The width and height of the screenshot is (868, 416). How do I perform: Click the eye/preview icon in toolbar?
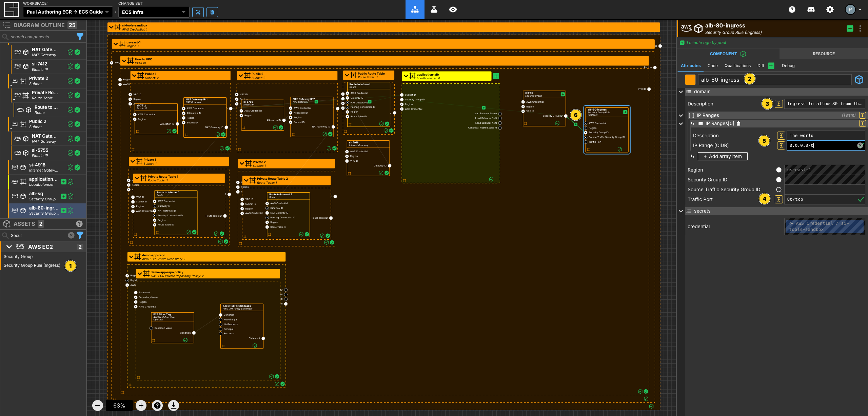pyautogui.click(x=453, y=9)
